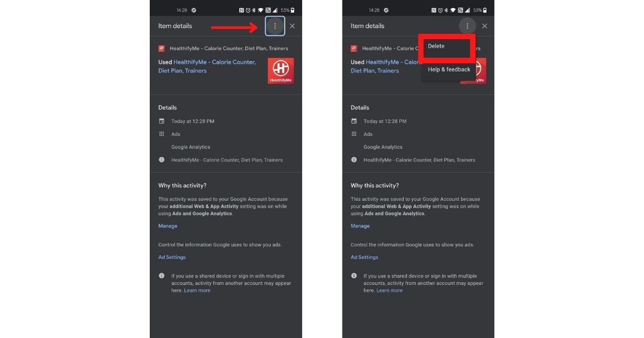Tap Bluetooth icon in left status bar

click(x=254, y=10)
